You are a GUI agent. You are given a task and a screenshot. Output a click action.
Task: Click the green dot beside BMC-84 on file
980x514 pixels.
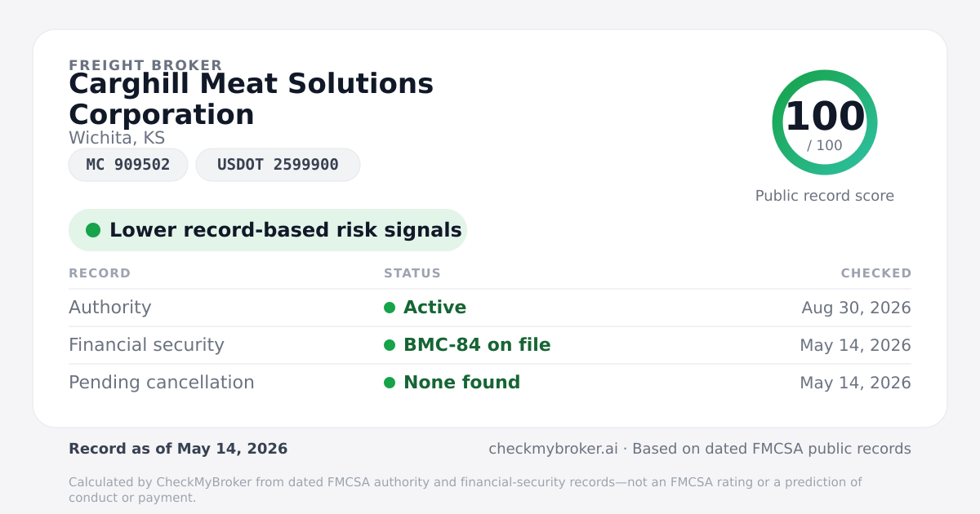click(390, 345)
